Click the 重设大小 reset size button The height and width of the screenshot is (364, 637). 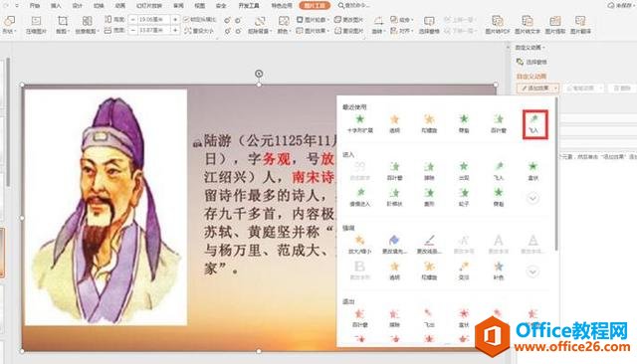point(199,31)
